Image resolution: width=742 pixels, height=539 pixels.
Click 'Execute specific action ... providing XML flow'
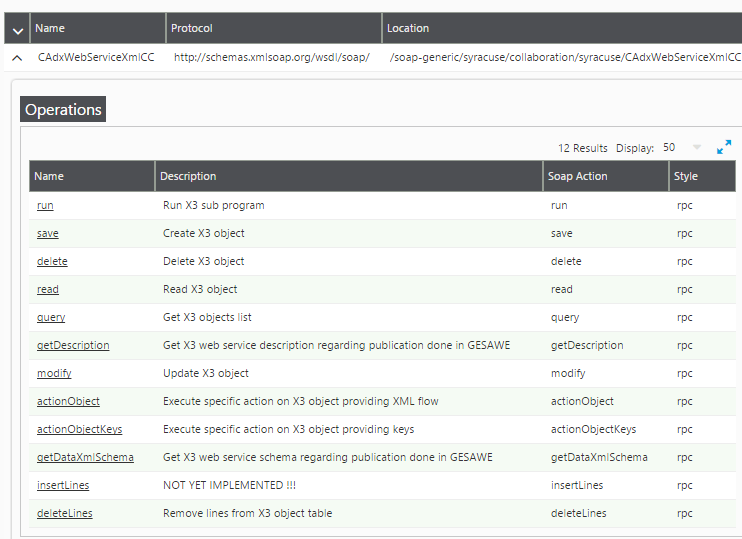point(300,401)
